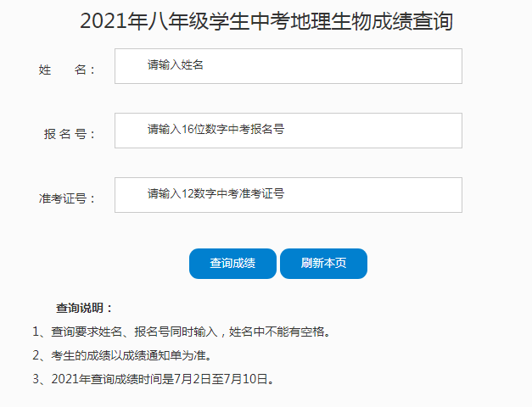Click the 报名号 label text
This screenshot has width=532, height=407.
point(70,135)
